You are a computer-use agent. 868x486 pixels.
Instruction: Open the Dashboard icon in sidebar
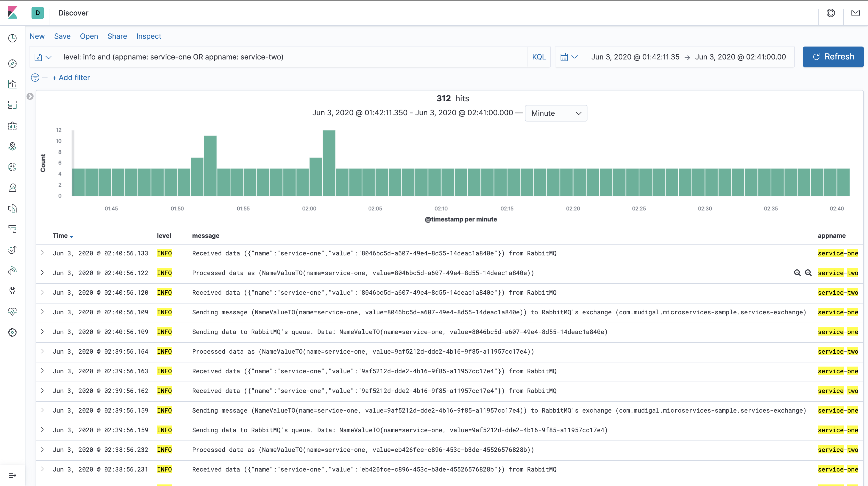click(x=12, y=105)
